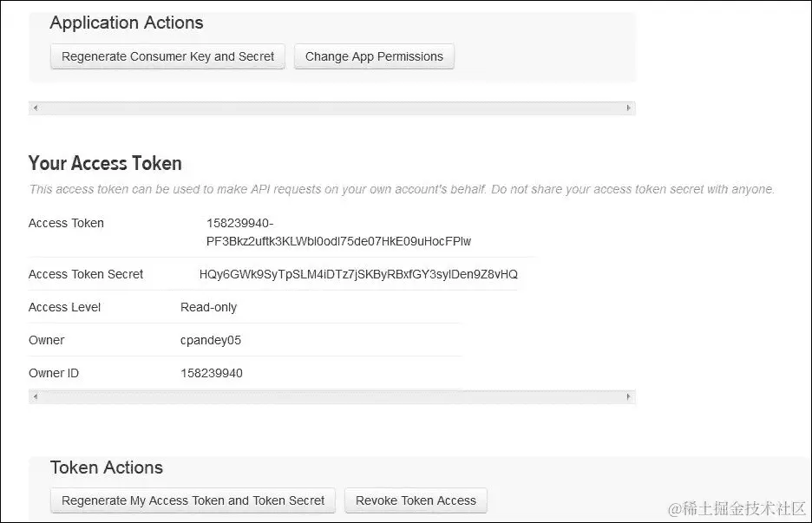
Task: Click left arrow of the upper horizontal scrollbar
Action: coord(35,108)
